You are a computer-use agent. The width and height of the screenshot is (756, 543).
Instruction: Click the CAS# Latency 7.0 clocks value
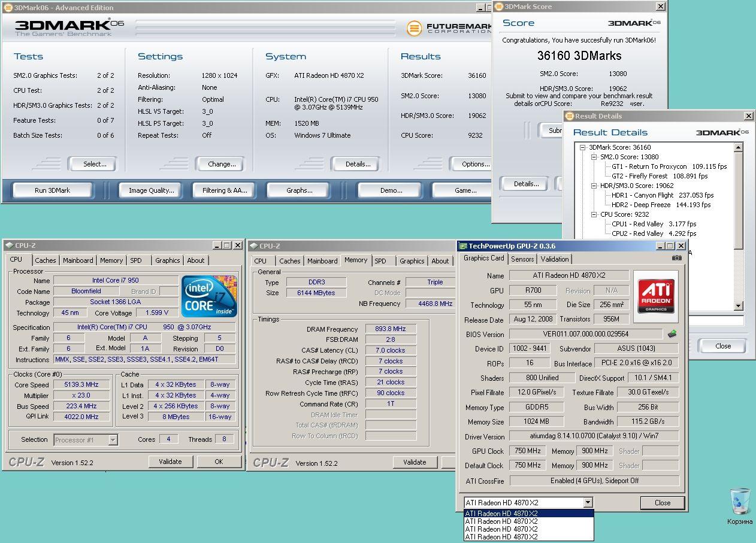[x=390, y=350]
